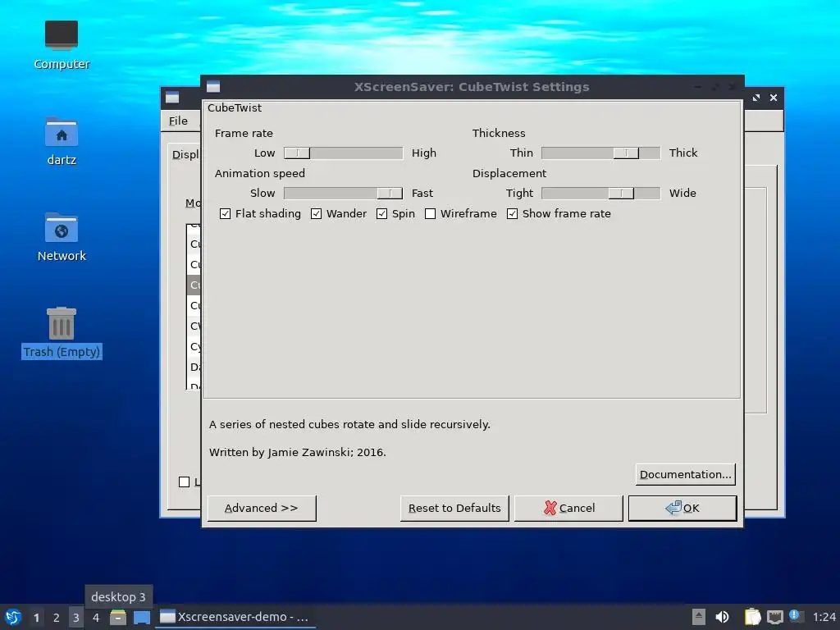Switch to the Display Modes tab behind dialog

[x=185, y=155]
